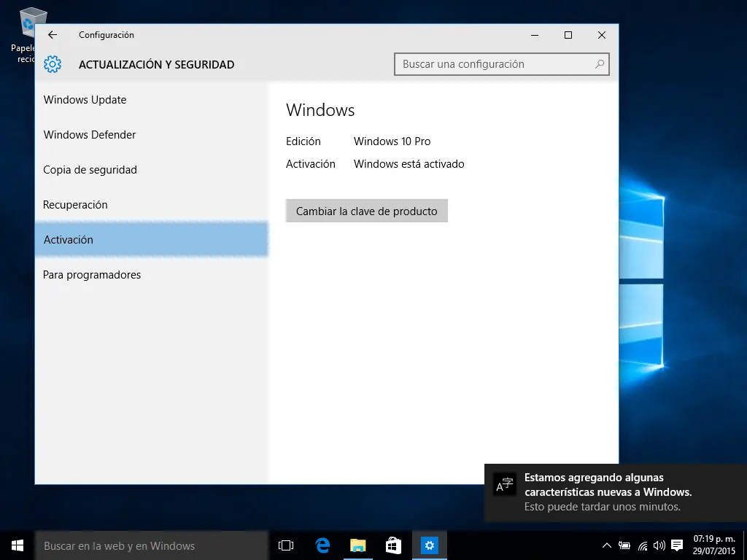Click the gear icon beside Actualización y Seguridad

[53, 64]
